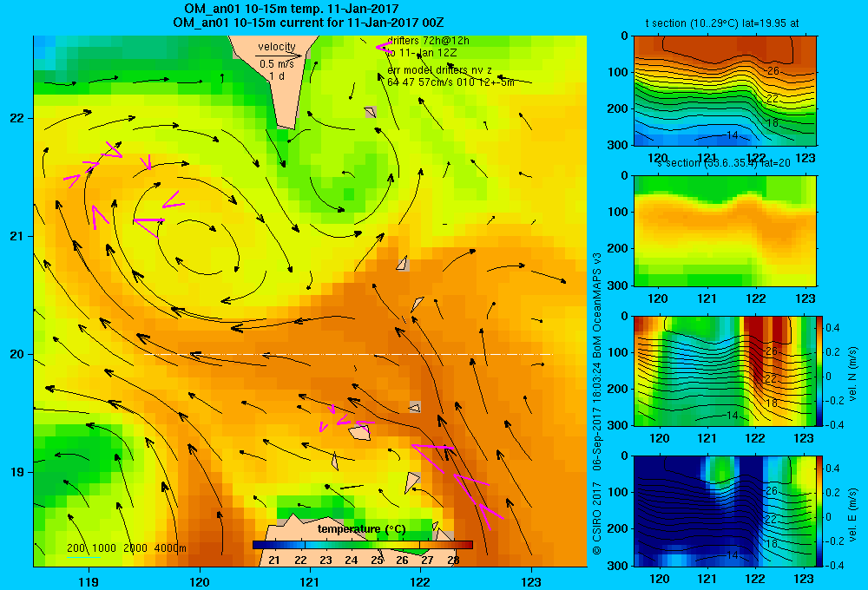868x590 pixels.
Task: Click the subtitle 'OM_an01 10-15m current for 11-Jan-2017 00Z'
Action: [308, 23]
